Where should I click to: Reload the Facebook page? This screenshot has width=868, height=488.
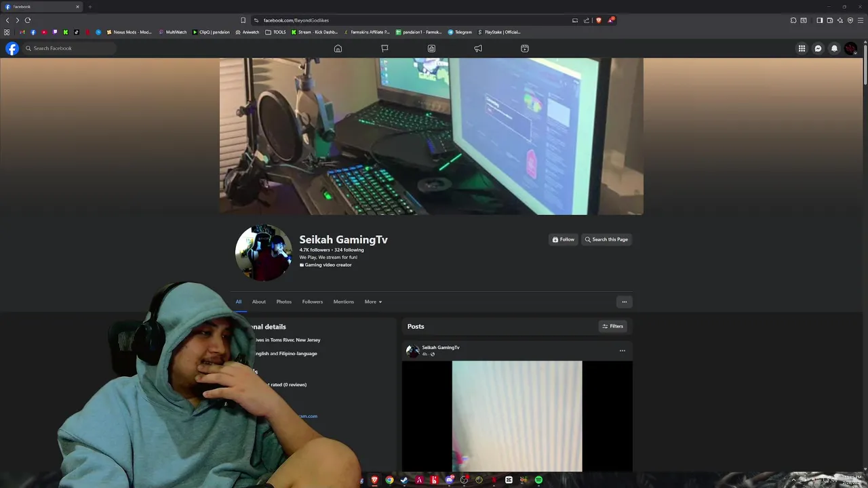pyautogui.click(x=28, y=20)
